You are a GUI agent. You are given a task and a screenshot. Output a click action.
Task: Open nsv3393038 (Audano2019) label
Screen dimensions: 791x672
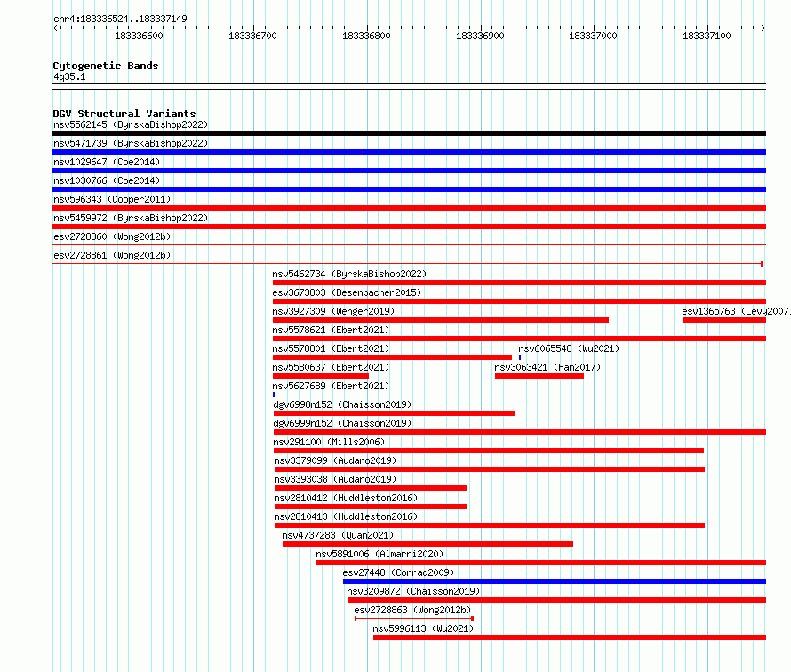click(335, 479)
